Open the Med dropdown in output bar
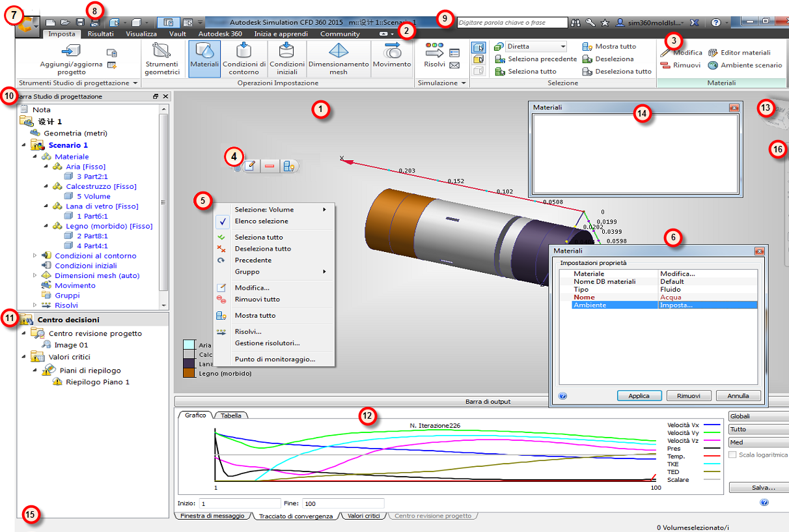 (x=759, y=442)
